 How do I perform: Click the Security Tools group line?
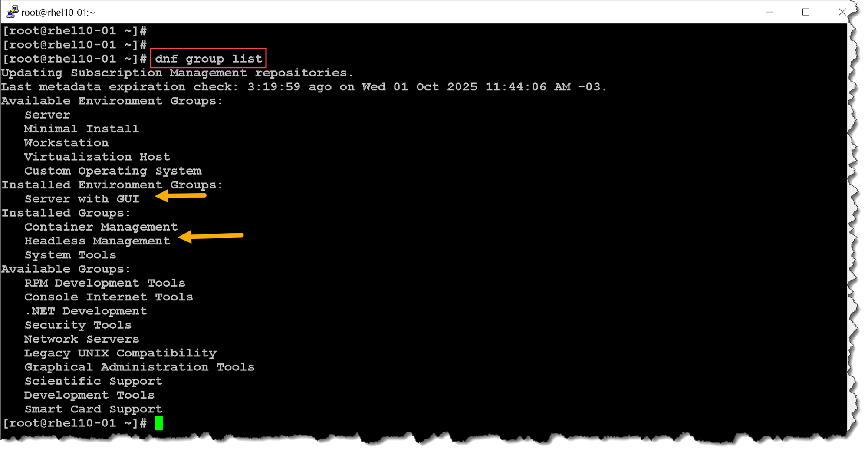pyautogui.click(x=78, y=325)
